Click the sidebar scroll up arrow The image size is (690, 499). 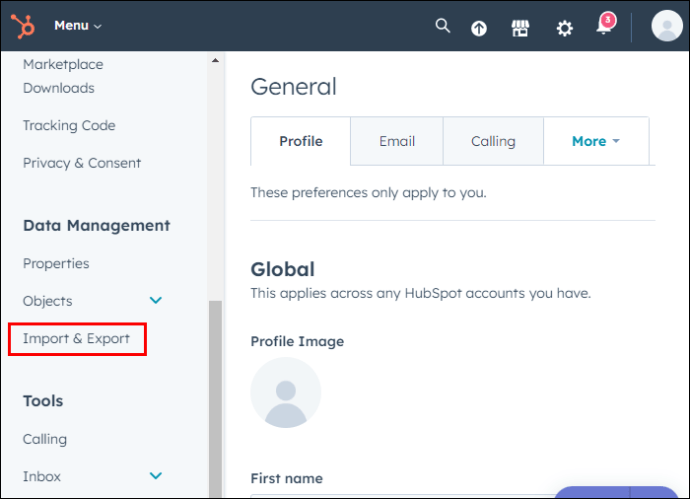click(215, 61)
